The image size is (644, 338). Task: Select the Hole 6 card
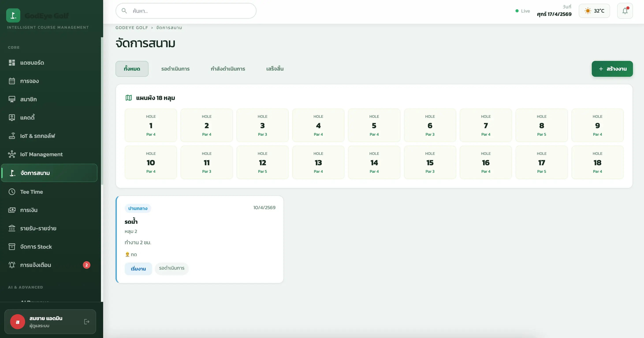[x=430, y=125]
